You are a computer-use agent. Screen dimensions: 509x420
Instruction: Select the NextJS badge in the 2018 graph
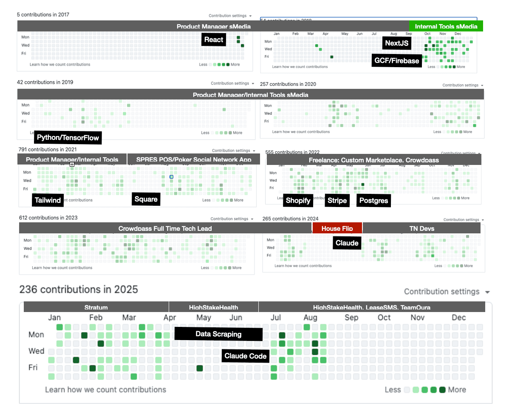pyautogui.click(x=397, y=43)
